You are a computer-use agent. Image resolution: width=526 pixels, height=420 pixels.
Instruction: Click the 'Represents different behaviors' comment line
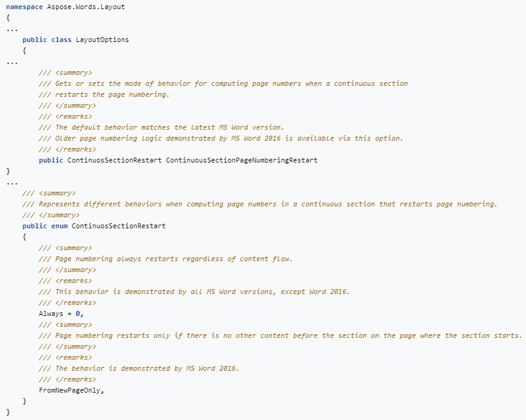[259, 204]
